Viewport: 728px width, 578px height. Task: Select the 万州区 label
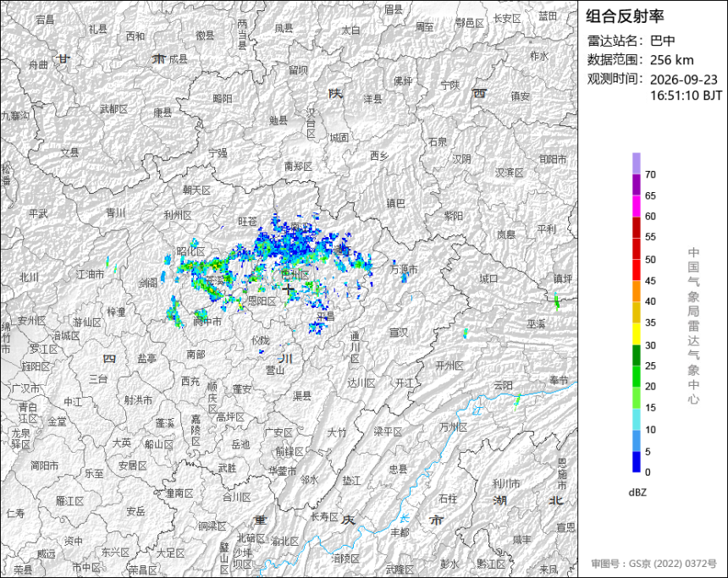[454, 427]
